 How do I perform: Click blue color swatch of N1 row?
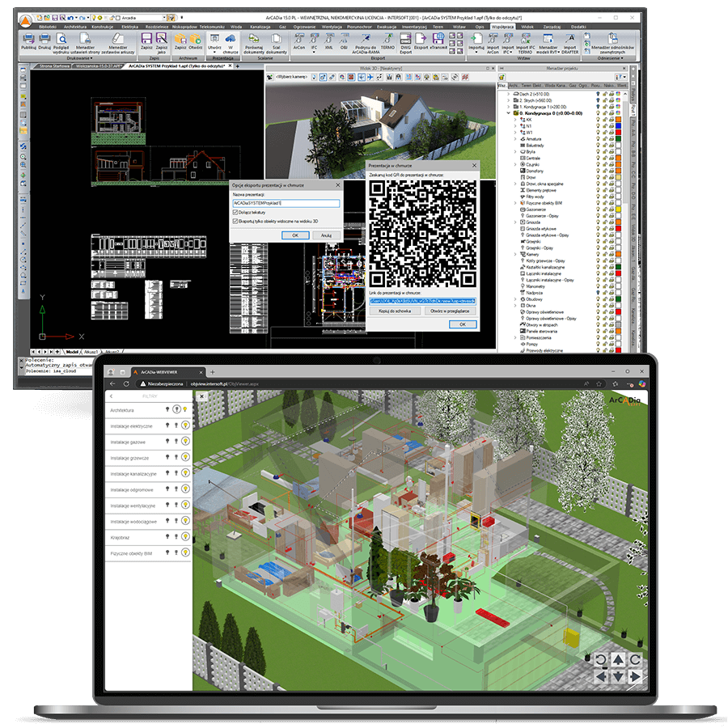pyautogui.click(x=619, y=126)
